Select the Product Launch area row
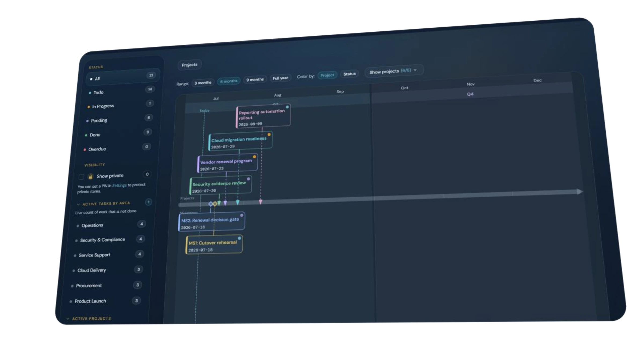The width and height of the screenshot is (644, 362). click(x=104, y=301)
